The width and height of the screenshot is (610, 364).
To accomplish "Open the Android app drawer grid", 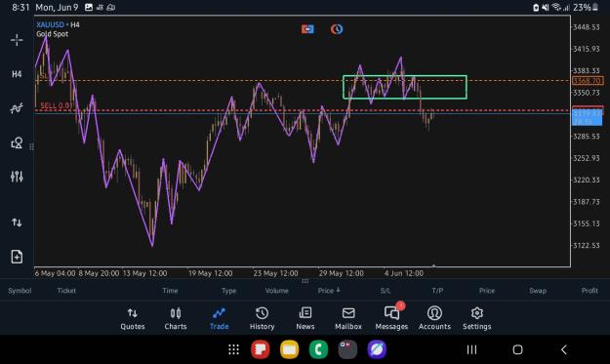I will point(233,349).
